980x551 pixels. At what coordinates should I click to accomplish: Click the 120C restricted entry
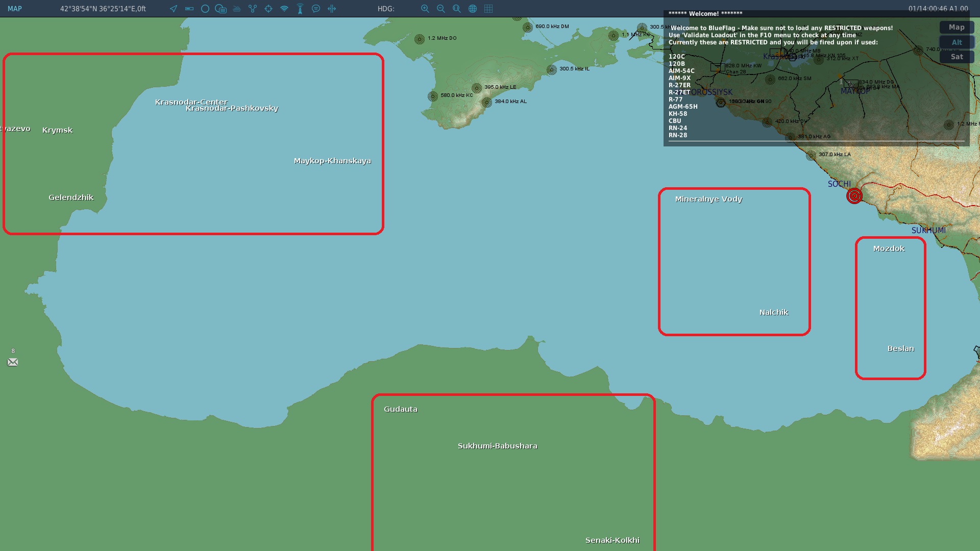tap(677, 57)
